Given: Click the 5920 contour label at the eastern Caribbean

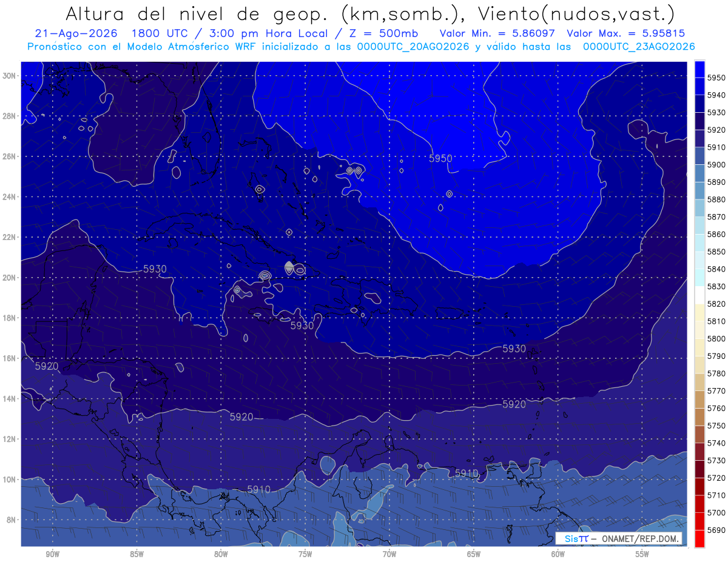Looking at the screenshot, I should pos(514,404).
